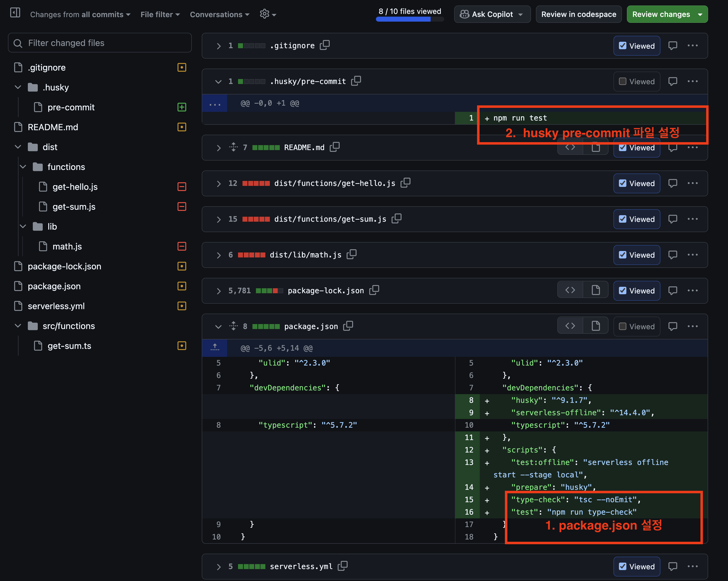
Task: Collapse the .husky folder in tree
Action: 18,87
